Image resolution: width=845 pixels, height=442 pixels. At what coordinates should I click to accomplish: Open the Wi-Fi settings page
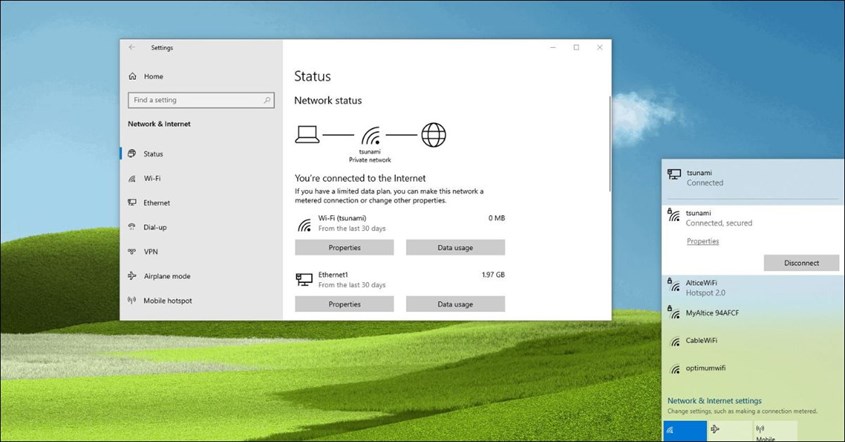201,178
